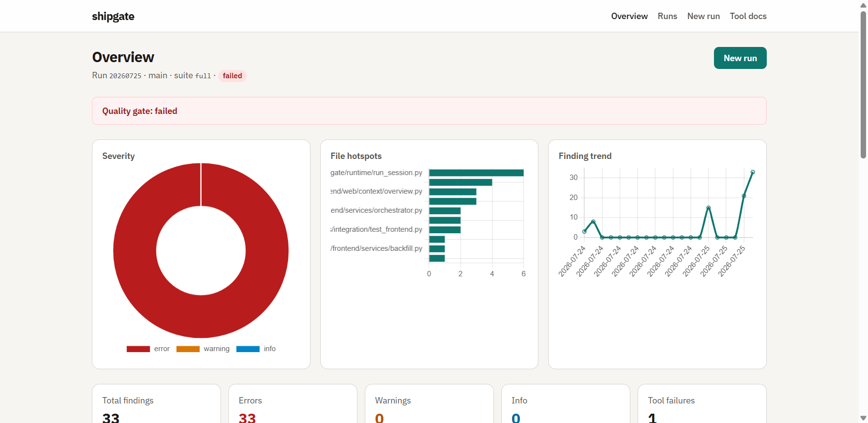
Task: Click the last trend point at peak
Action: tap(753, 172)
